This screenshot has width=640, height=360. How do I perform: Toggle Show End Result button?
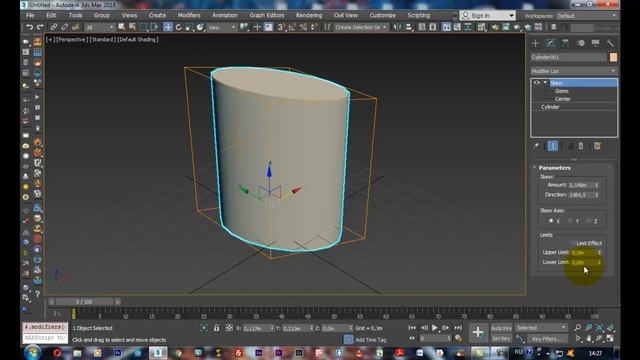[553, 146]
